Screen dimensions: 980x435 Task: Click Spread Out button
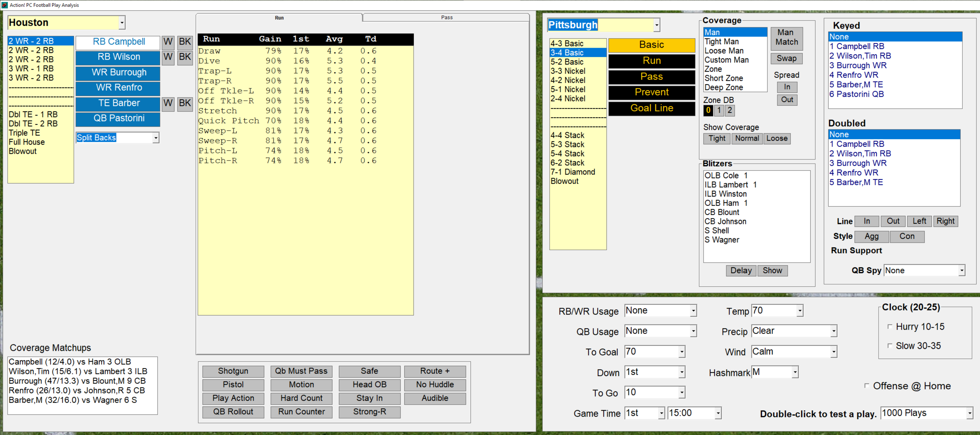pos(787,100)
